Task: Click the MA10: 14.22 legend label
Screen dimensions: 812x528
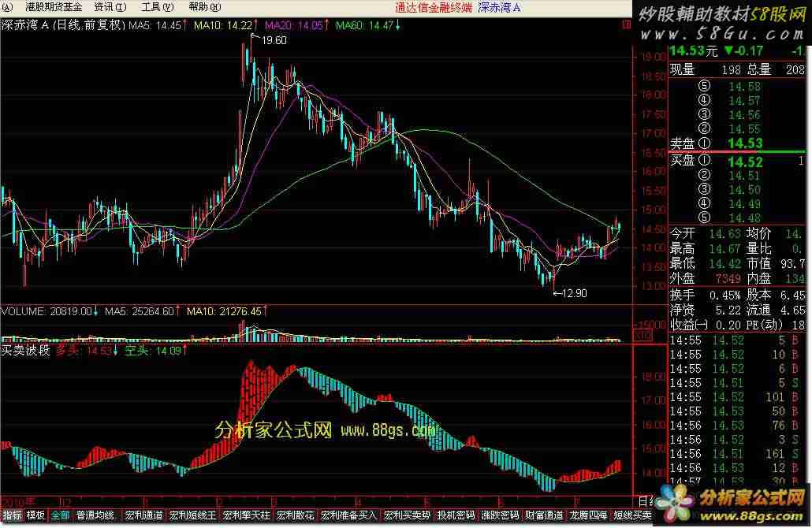Action: [225, 25]
